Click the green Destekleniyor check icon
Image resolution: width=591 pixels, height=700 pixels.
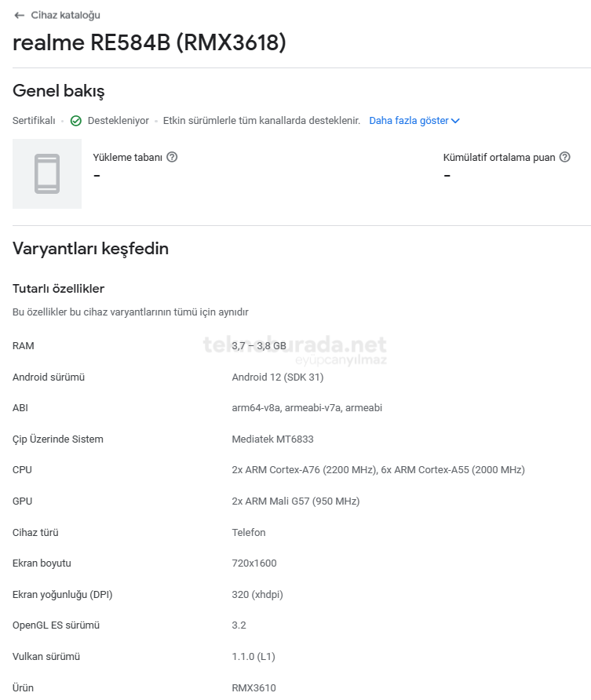pos(76,121)
